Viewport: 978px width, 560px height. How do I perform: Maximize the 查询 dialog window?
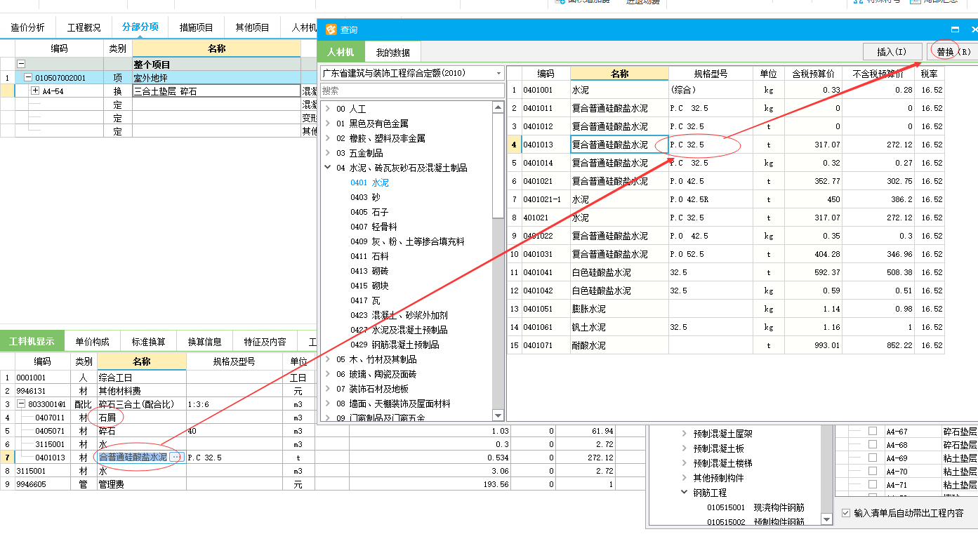[955, 29]
